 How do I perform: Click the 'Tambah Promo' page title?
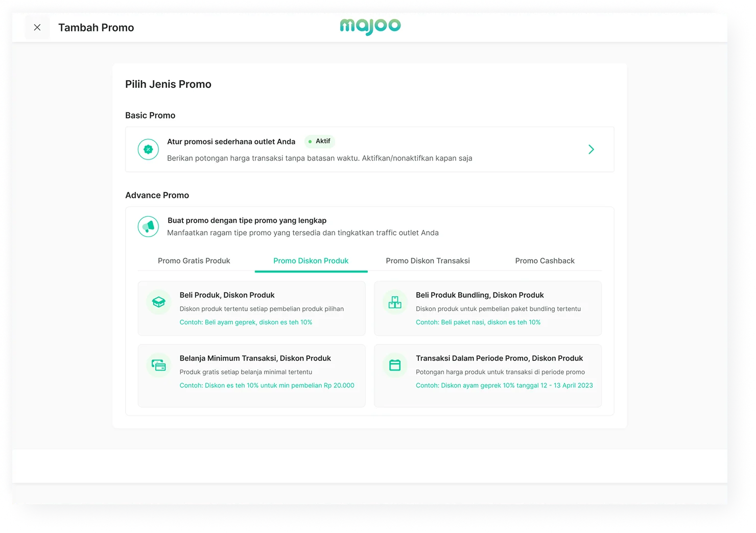(x=96, y=28)
